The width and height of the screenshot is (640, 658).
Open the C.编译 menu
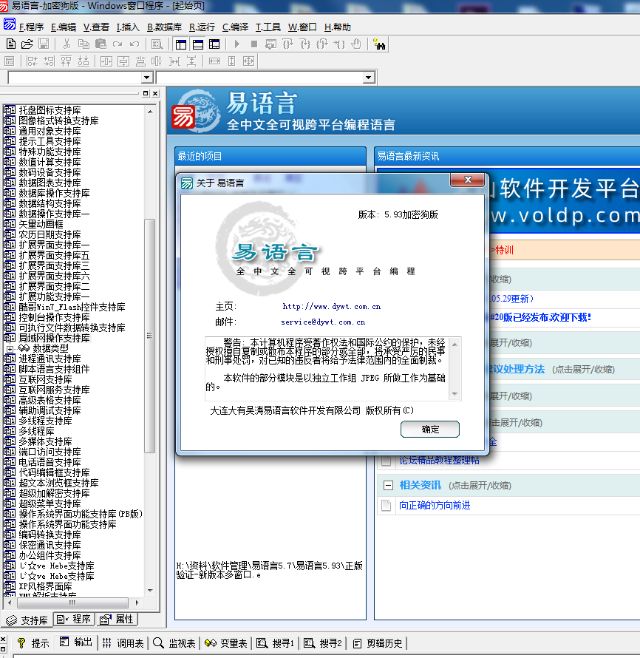coord(235,27)
